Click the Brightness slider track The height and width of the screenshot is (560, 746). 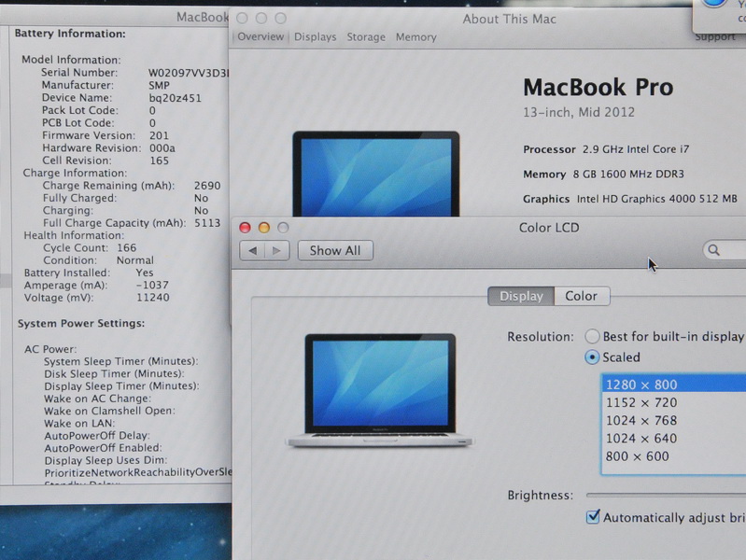[666, 495]
